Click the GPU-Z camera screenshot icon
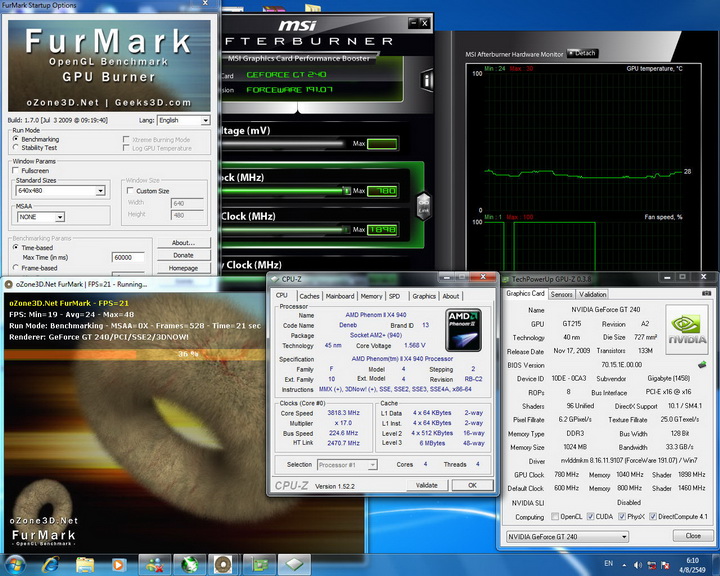The height and width of the screenshot is (576, 720). 706,293
